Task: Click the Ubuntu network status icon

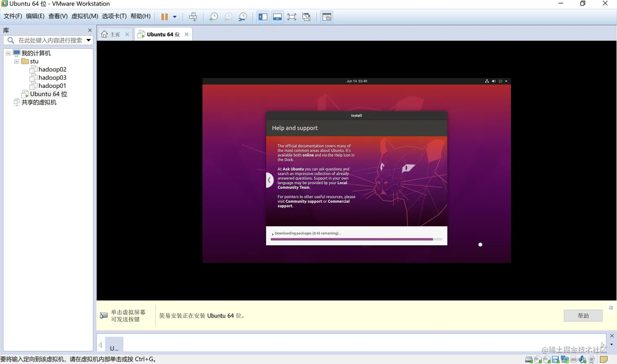Action: pyautogui.click(x=487, y=81)
